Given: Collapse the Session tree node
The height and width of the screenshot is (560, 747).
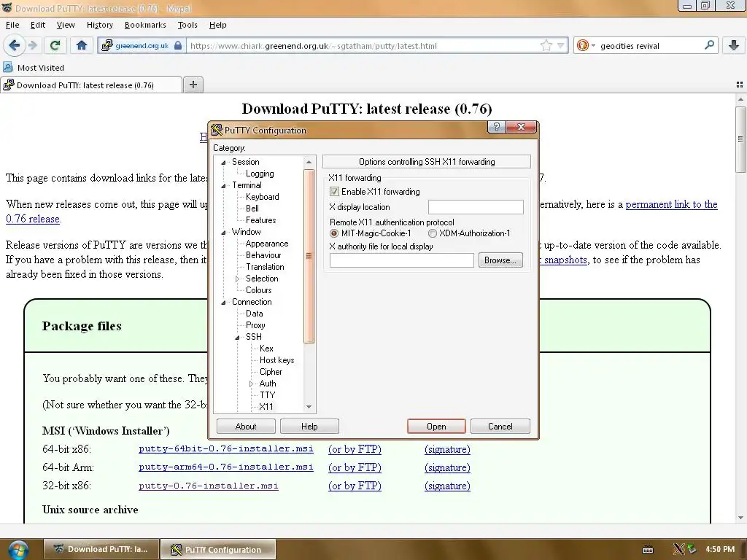Looking at the screenshot, I should (x=223, y=163).
